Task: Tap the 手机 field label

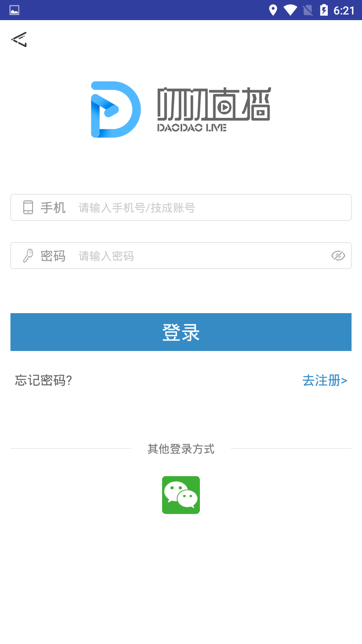Action: coord(53,208)
